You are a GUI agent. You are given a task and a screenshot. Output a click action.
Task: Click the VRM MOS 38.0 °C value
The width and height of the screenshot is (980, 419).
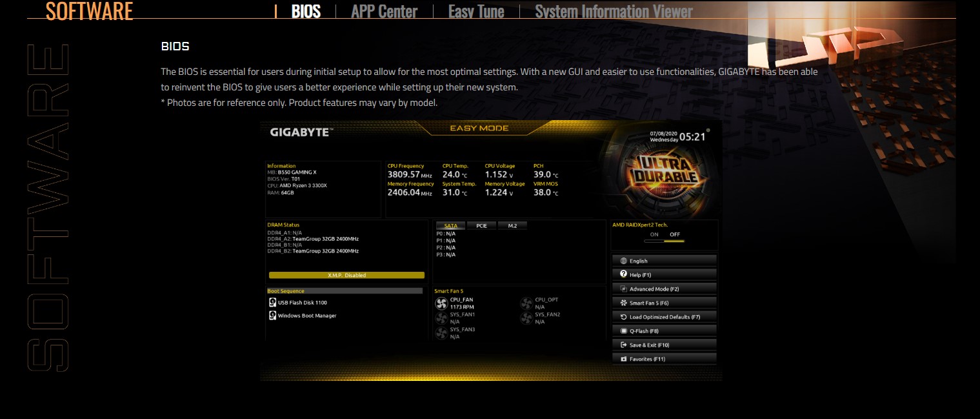click(x=546, y=192)
